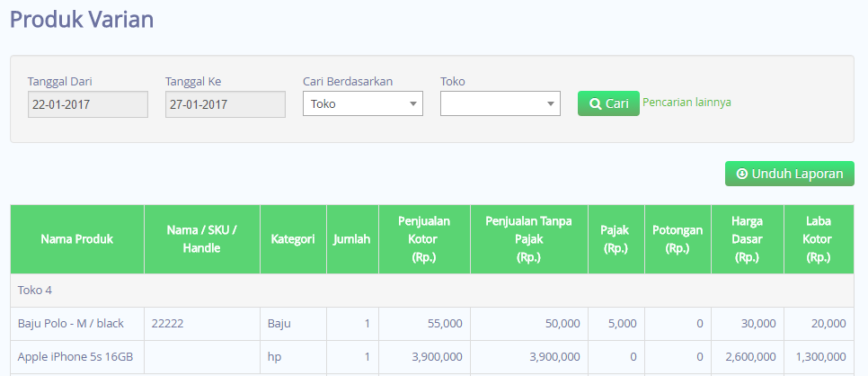Open the Pencarian lainnya link
868x376 pixels.
686,103
